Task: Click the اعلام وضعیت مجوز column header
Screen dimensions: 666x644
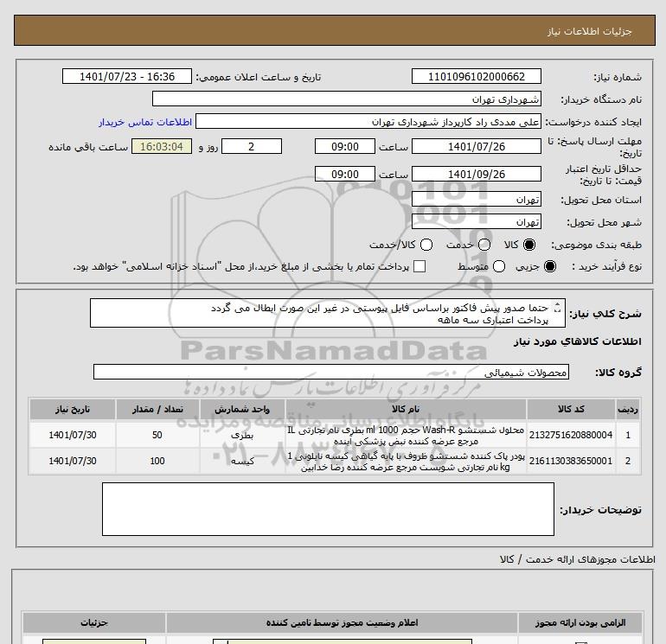Action: tap(342, 622)
